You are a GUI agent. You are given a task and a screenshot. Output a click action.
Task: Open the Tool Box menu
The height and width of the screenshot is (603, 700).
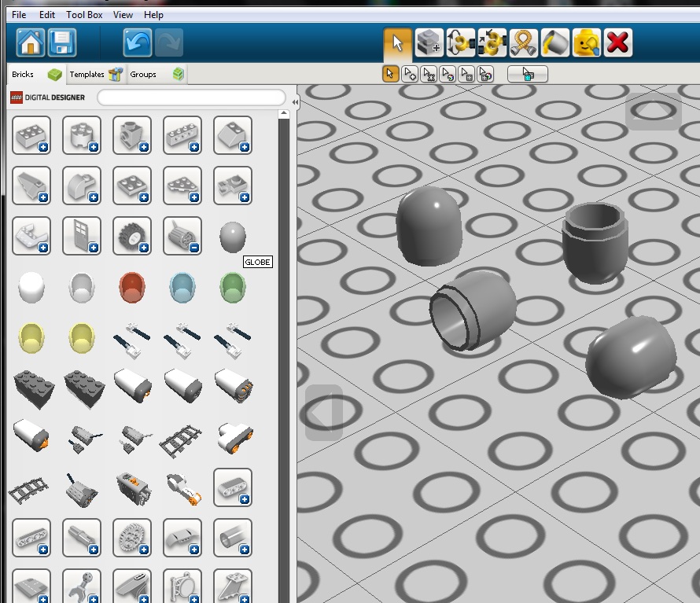[x=84, y=15]
